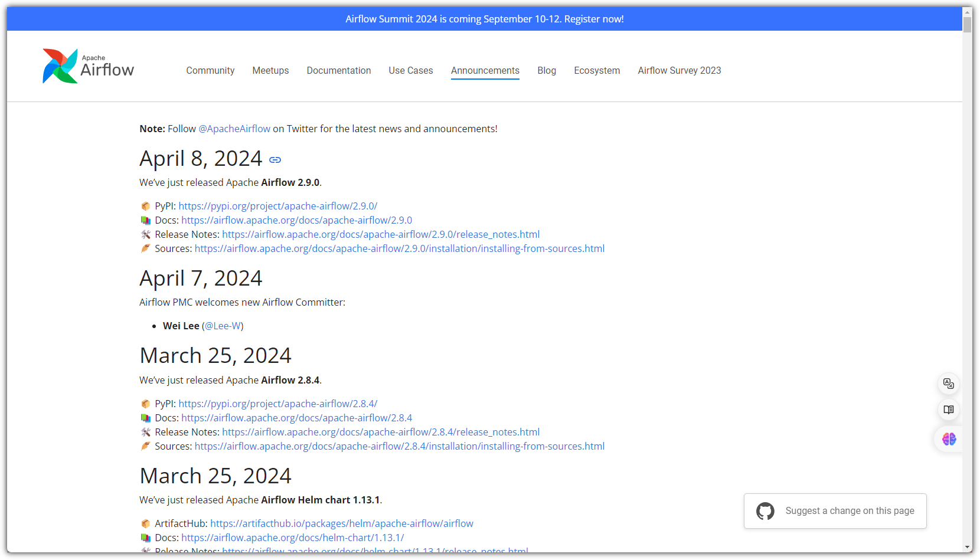Click the books icon next to Helm chart Docs
The image size is (980, 560).
coord(146,538)
